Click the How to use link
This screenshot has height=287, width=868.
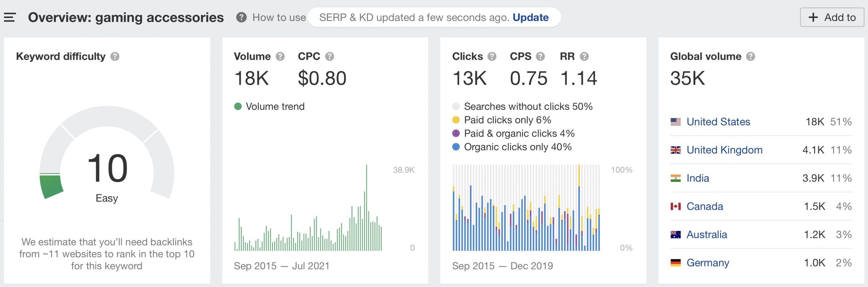(x=279, y=17)
